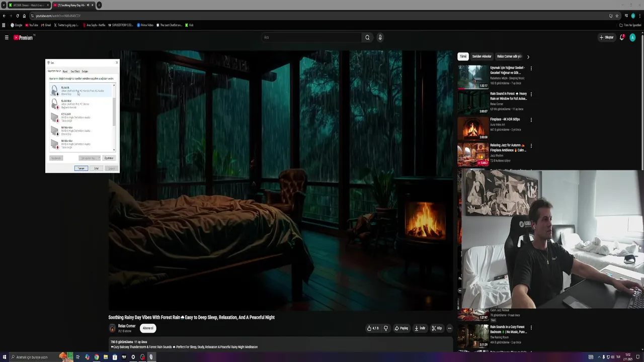Screen dimensions: 644x362
Task: Show more filter chips with right arrow
Action: coord(528,57)
